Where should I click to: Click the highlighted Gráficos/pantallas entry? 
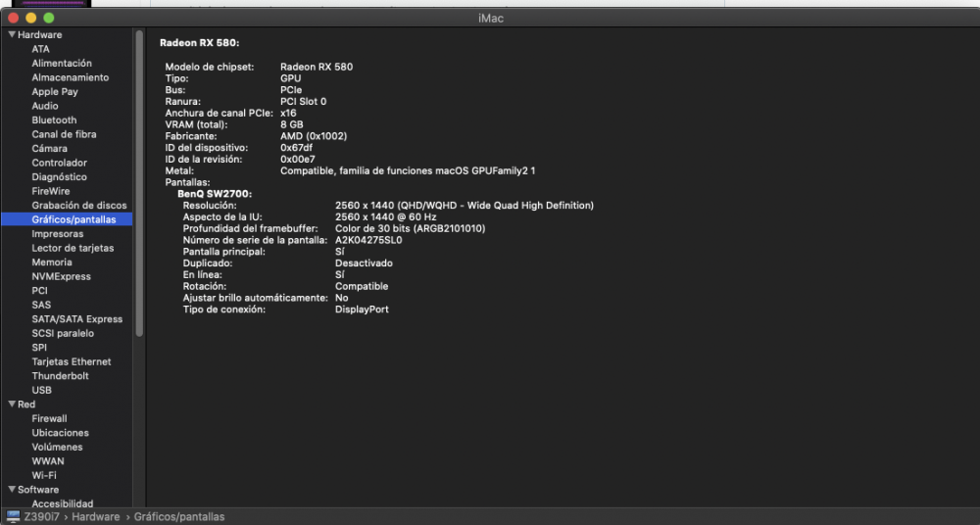(x=67, y=219)
